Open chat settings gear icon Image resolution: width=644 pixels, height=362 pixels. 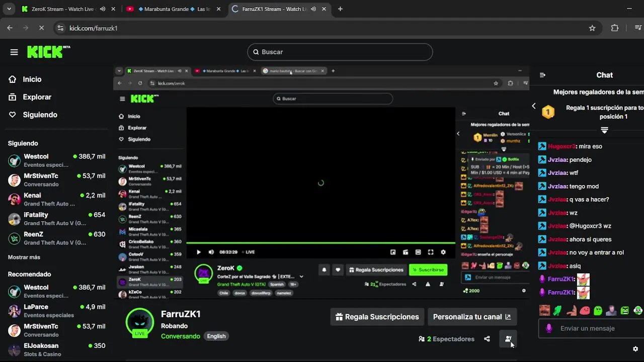point(635,349)
